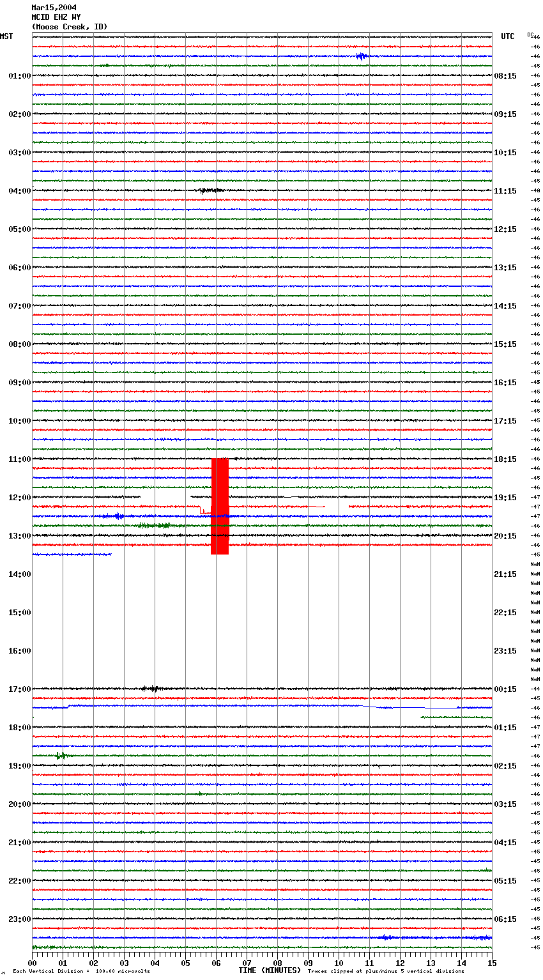Click the 06:15 UTC time label
Viewport: 543px width, 980px height.
[x=505, y=919]
